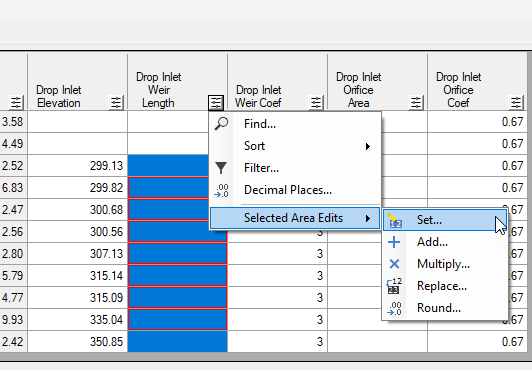Click the funnel Filter icon

click(x=221, y=168)
